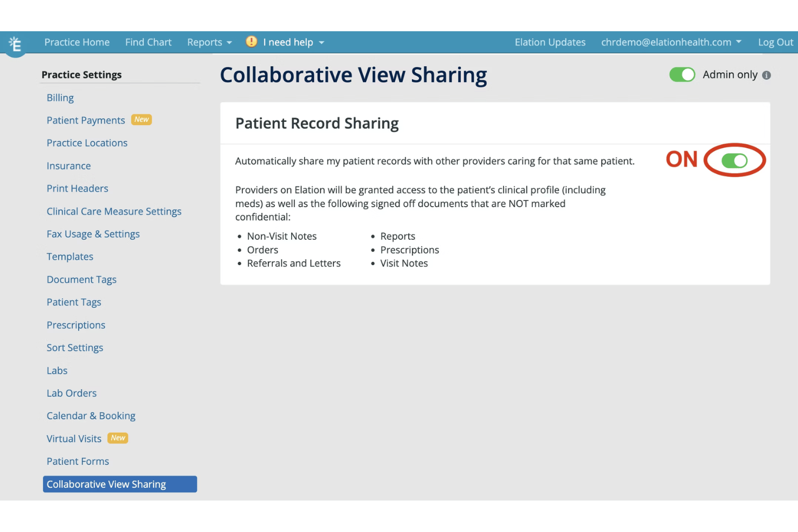
Task: Click Log Out
Action: (775, 42)
